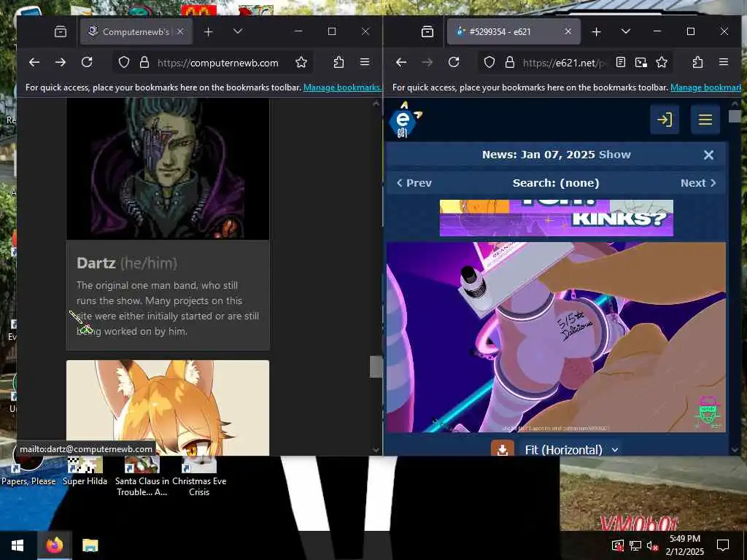Reload the e621 page

point(454,63)
